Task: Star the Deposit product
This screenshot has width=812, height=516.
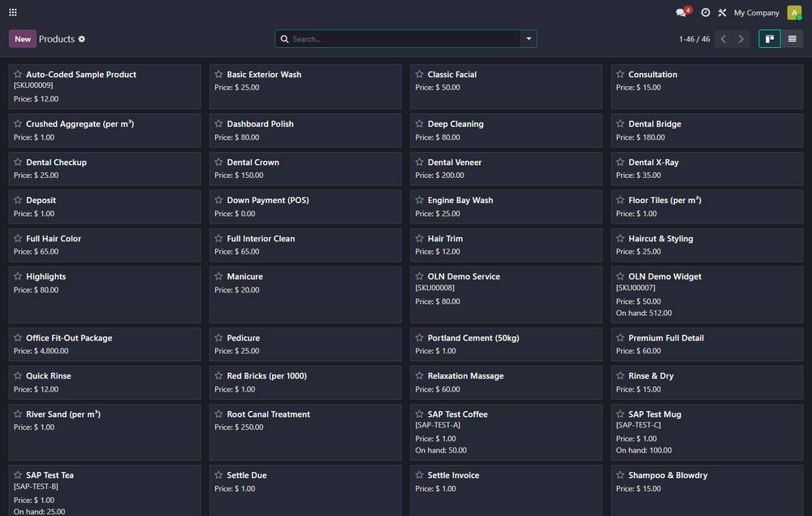Action: (x=18, y=199)
